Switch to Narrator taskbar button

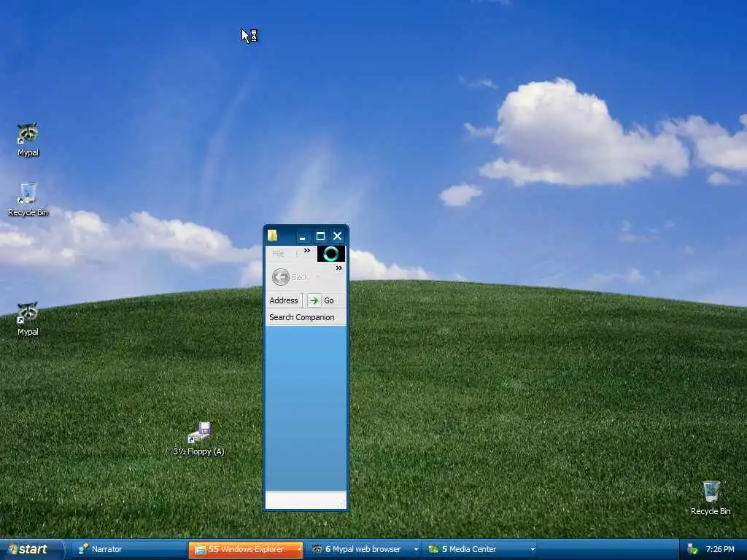pyautogui.click(x=130, y=550)
